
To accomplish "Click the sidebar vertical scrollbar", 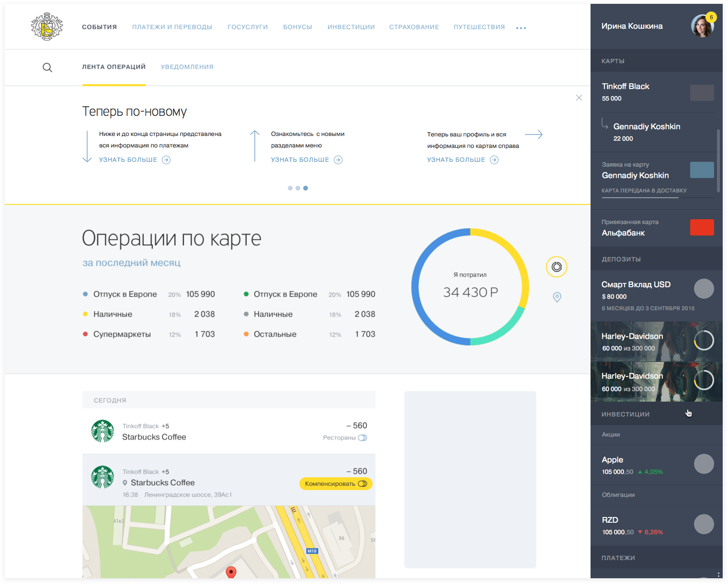I will click(718, 160).
